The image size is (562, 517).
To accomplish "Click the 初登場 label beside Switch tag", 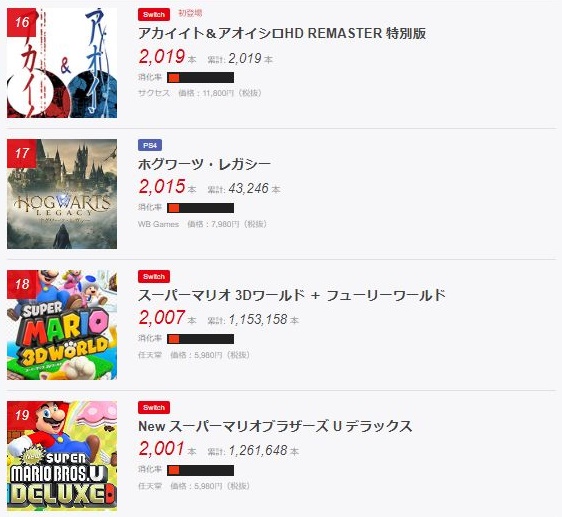I will pos(190,13).
